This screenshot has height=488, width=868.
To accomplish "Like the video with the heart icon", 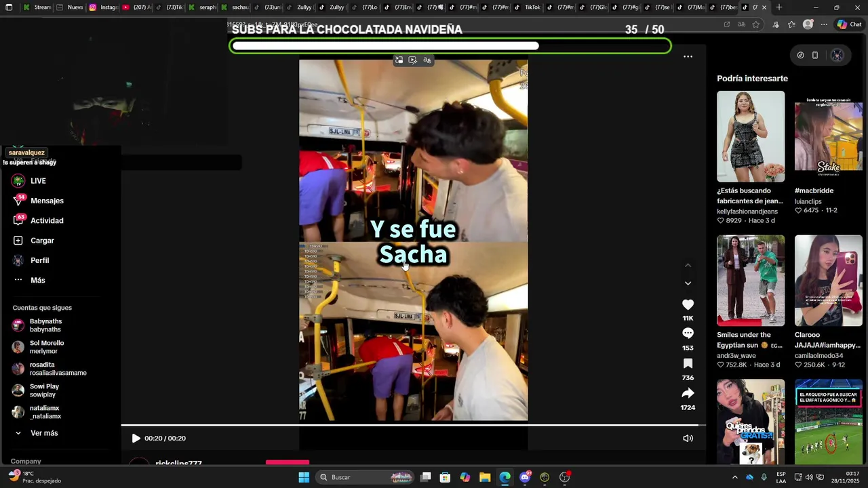I will (688, 305).
